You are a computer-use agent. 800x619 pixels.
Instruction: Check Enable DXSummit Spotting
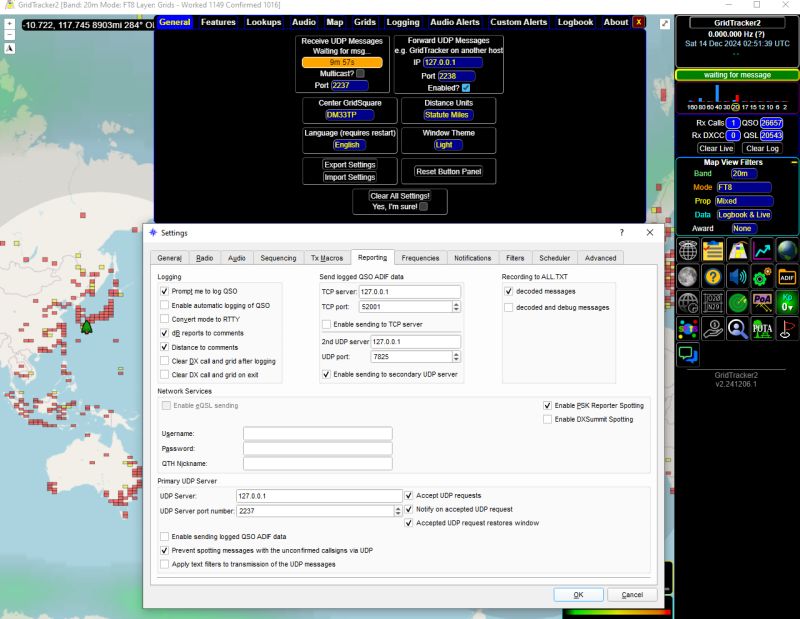tap(547, 419)
